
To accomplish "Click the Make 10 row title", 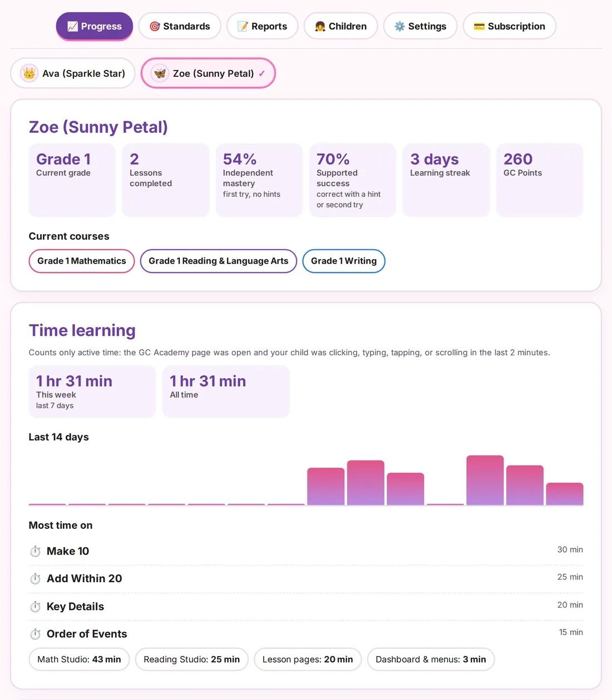I will [x=68, y=551].
